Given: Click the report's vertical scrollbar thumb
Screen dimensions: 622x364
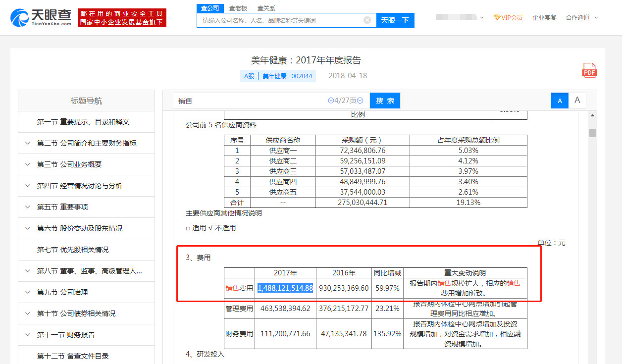Looking at the screenshot, I should (x=592, y=133).
